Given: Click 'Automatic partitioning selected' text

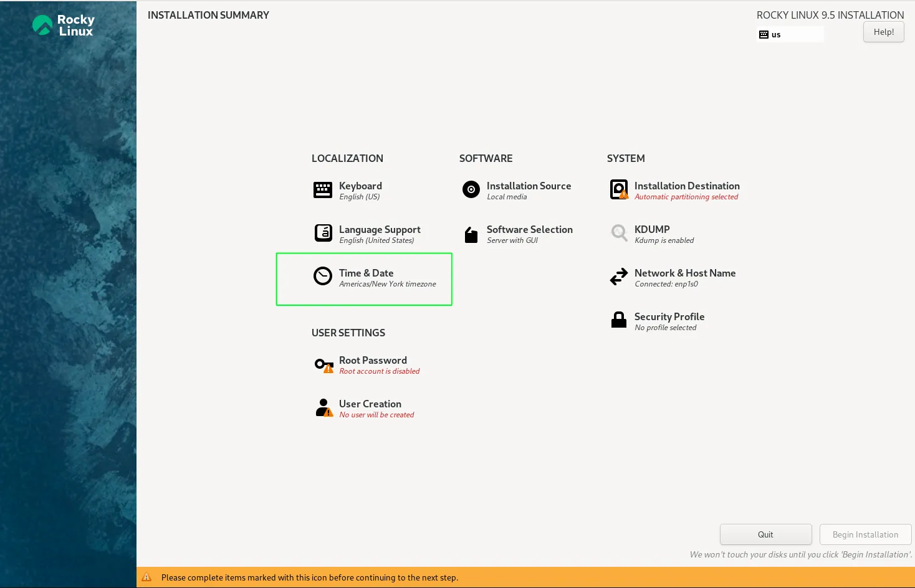Looking at the screenshot, I should 686,197.
